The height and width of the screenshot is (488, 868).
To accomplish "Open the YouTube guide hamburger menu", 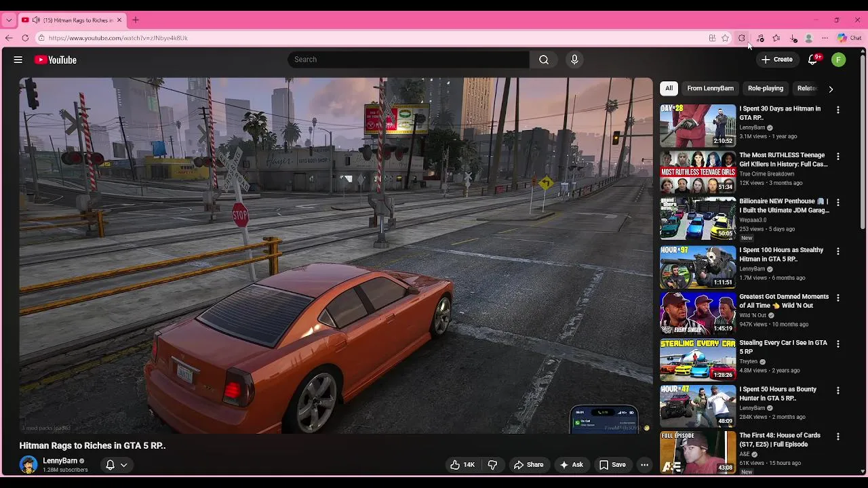I will coord(18,60).
